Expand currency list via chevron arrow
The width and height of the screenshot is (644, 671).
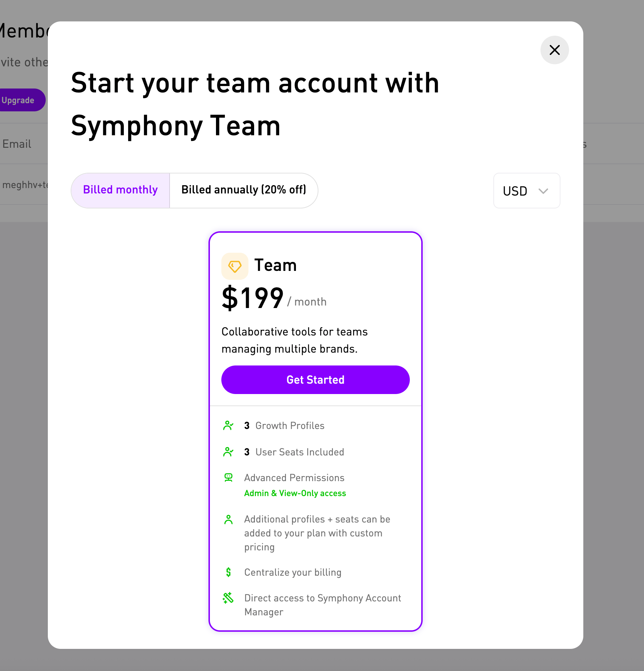coord(543,191)
